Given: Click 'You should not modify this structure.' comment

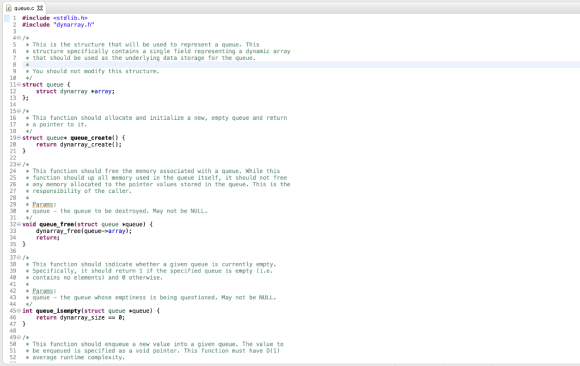Looking at the screenshot, I should point(96,71).
